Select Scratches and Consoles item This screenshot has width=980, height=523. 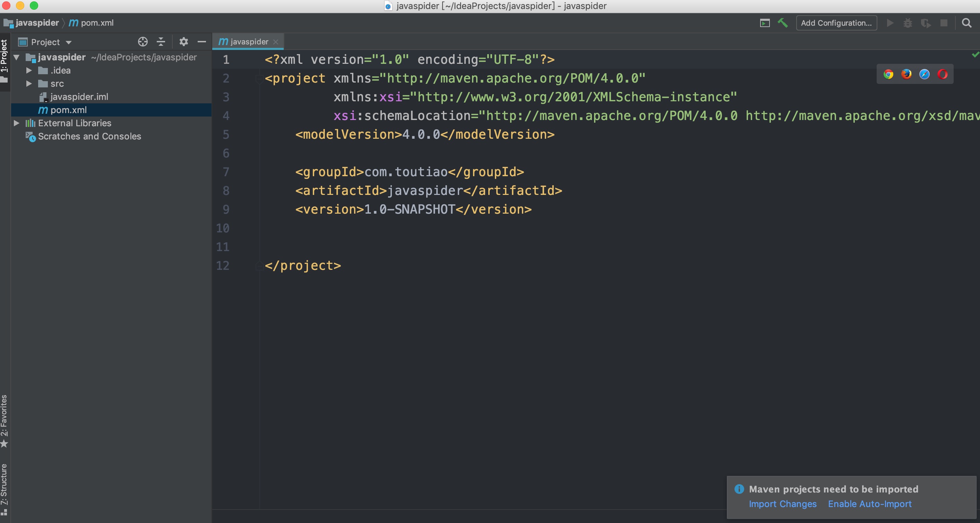(89, 136)
